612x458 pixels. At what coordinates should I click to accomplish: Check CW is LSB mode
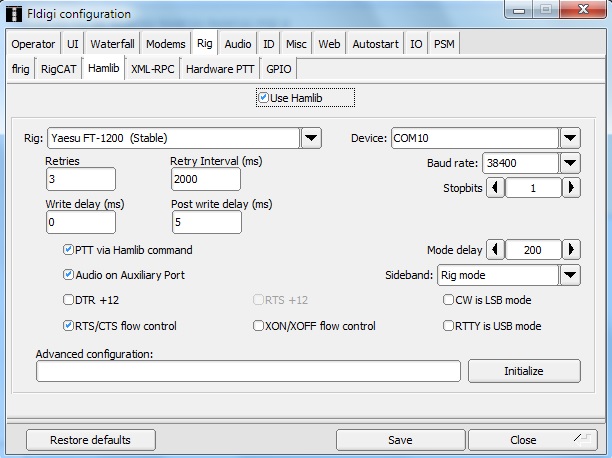(x=448, y=300)
